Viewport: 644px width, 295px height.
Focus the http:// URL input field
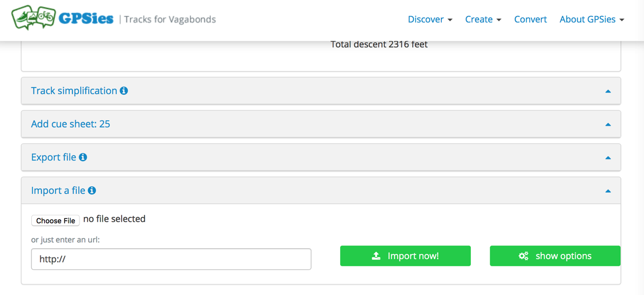(171, 259)
